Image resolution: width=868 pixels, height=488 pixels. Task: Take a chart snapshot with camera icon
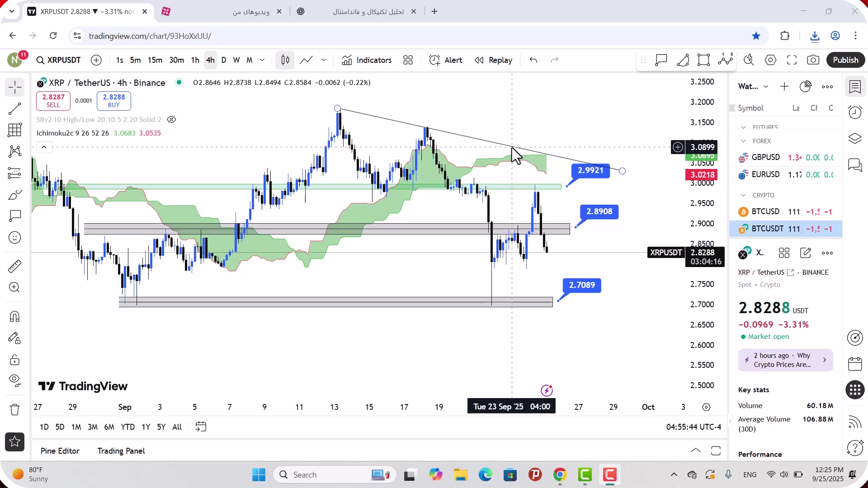click(813, 60)
